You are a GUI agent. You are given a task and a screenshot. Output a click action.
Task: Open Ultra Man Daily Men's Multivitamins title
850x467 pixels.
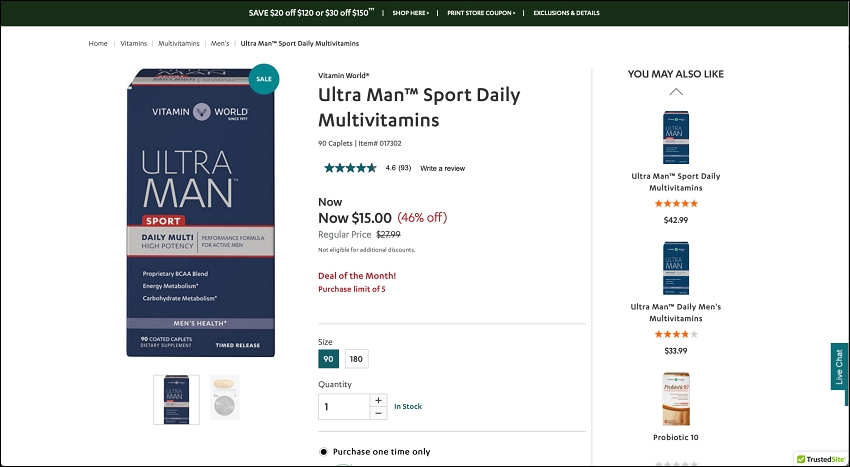pos(675,312)
